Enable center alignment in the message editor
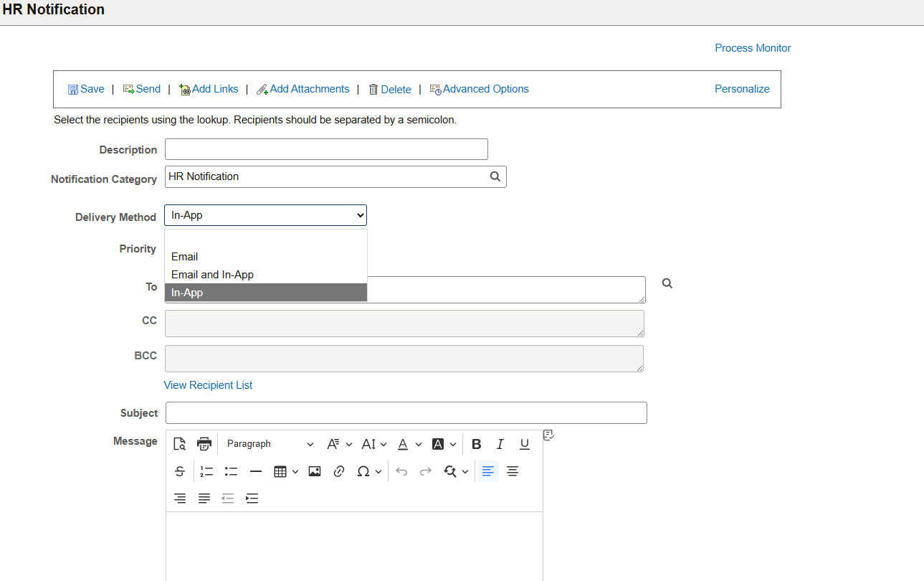The width and height of the screenshot is (924, 581). click(512, 471)
